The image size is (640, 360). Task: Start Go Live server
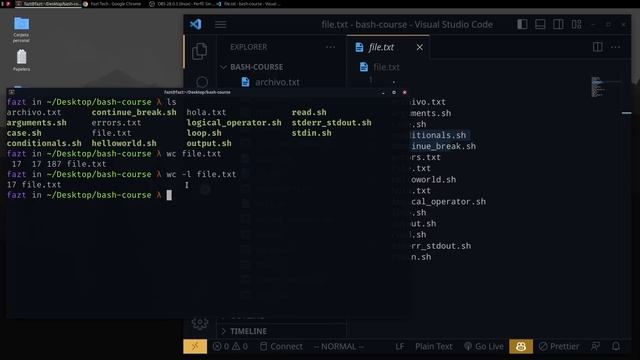pos(484,347)
